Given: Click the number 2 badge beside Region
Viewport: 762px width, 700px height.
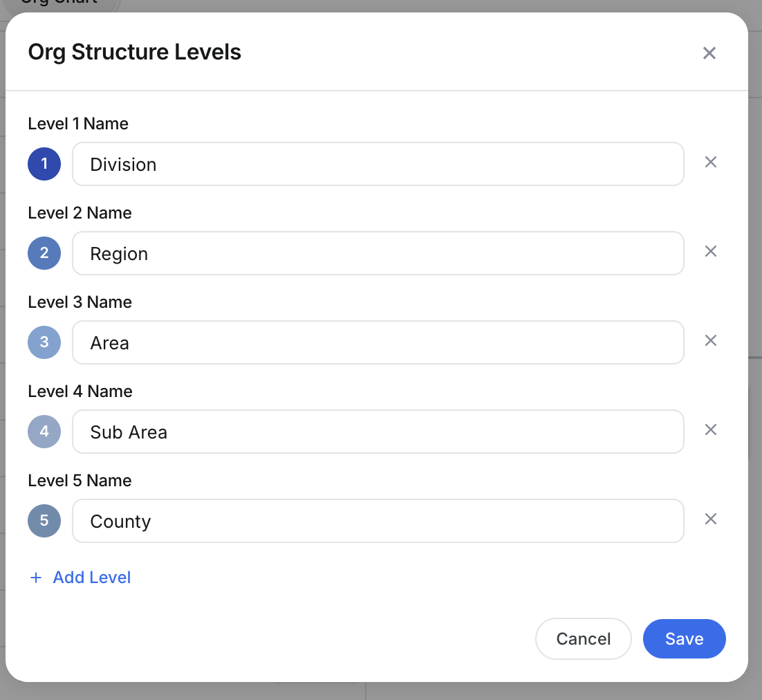Looking at the screenshot, I should 44,253.
